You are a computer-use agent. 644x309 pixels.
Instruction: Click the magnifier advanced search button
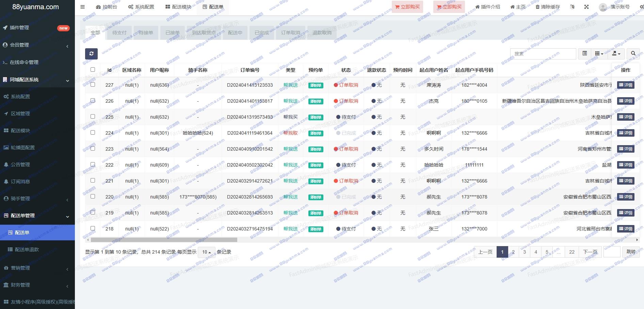click(633, 54)
